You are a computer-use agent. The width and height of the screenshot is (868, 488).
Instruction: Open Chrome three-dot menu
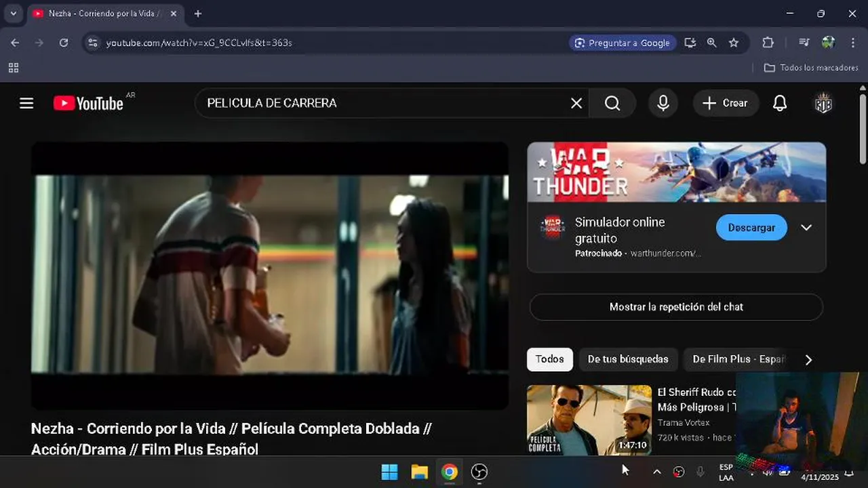tap(853, 43)
